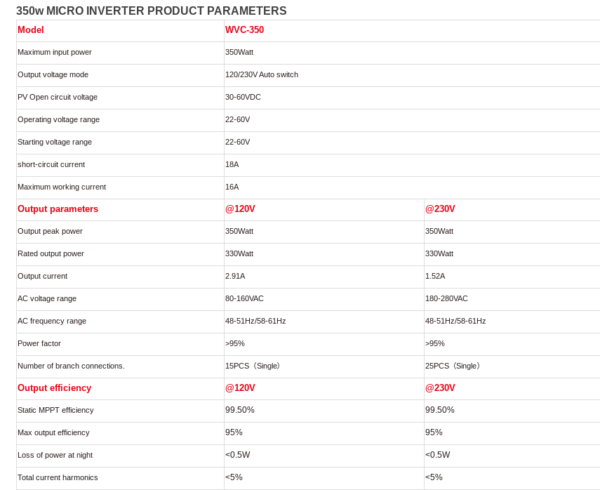Select the 1.52A output current value
Image resolution: width=600 pixels, height=490 pixels.
pos(435,276)
